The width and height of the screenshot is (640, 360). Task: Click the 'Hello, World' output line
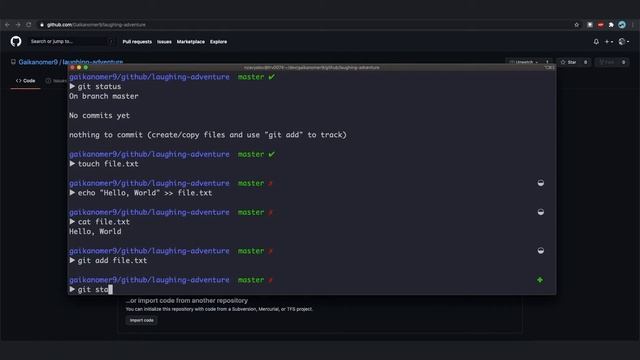(x=95, y=231)
